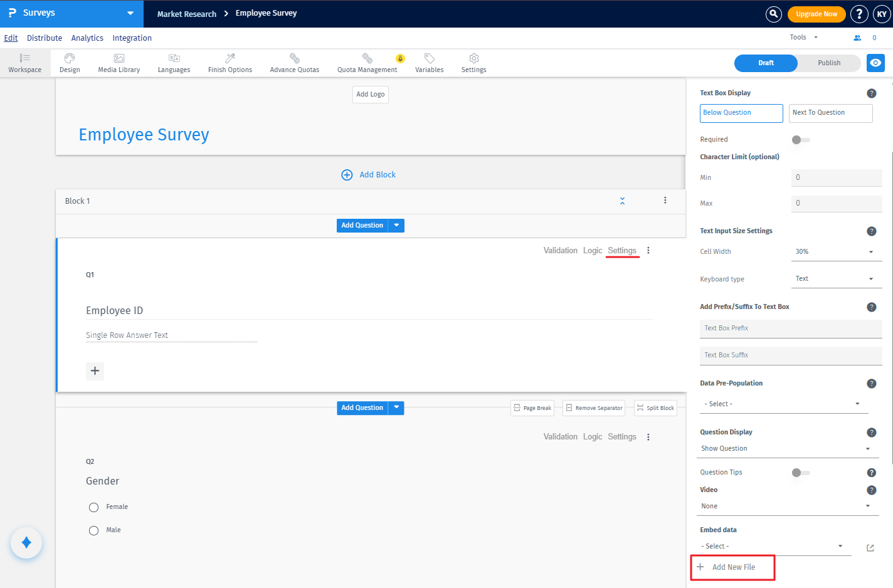Open the Tools dropdown
Viewport: 893px width, 588px height.
tap(803, 37)
